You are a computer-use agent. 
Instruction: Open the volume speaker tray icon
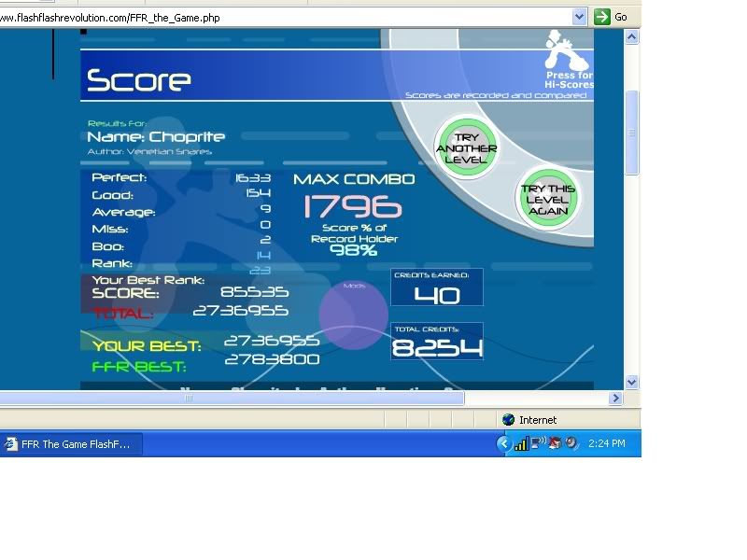(x=571, y=443)
